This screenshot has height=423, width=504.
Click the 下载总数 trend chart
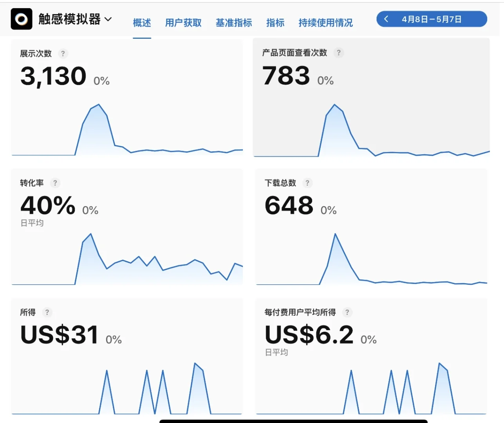[x=372, y=258]
